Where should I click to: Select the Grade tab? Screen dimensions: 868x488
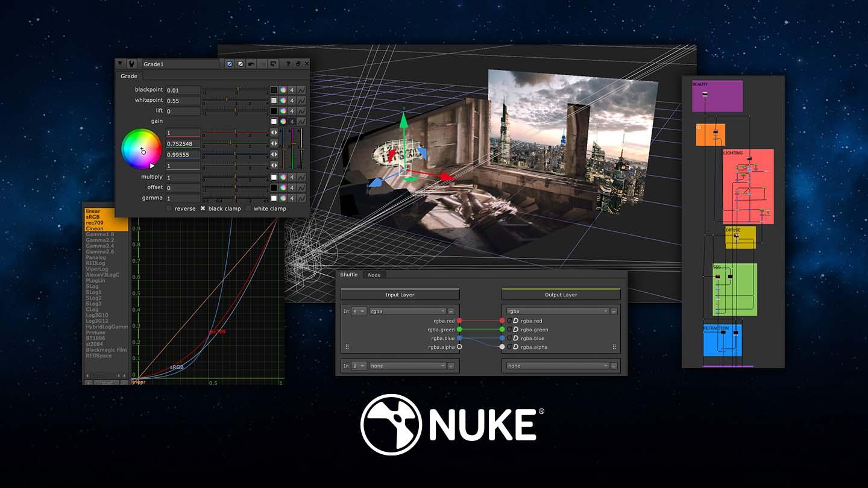coord(128,76)
